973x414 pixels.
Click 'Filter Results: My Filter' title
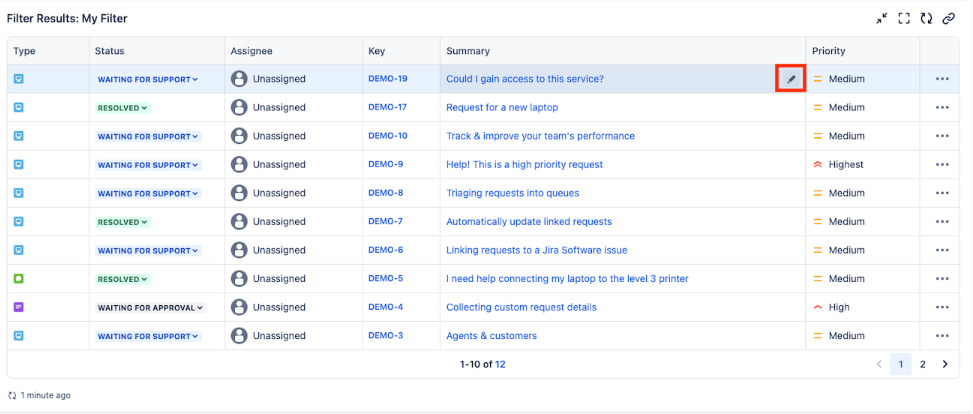pos(67,19)
